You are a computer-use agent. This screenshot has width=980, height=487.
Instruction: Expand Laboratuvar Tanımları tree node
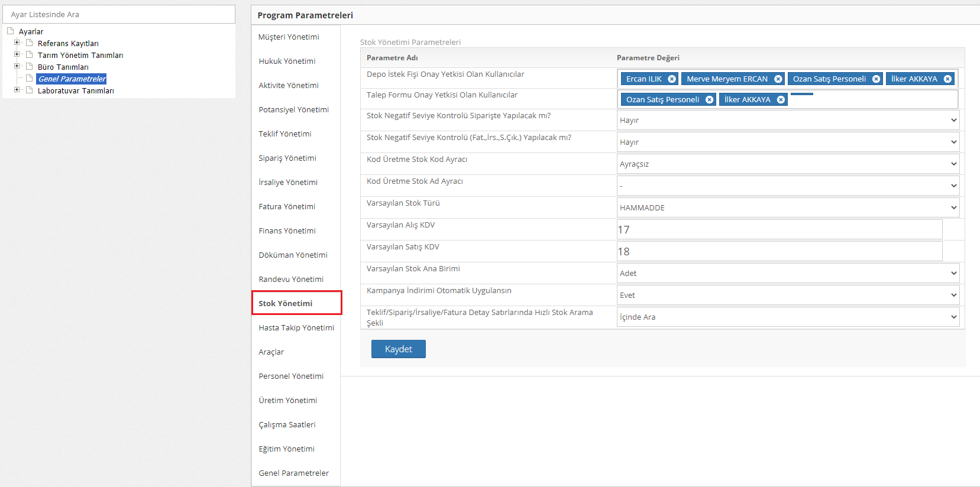[x=17, y=90]
